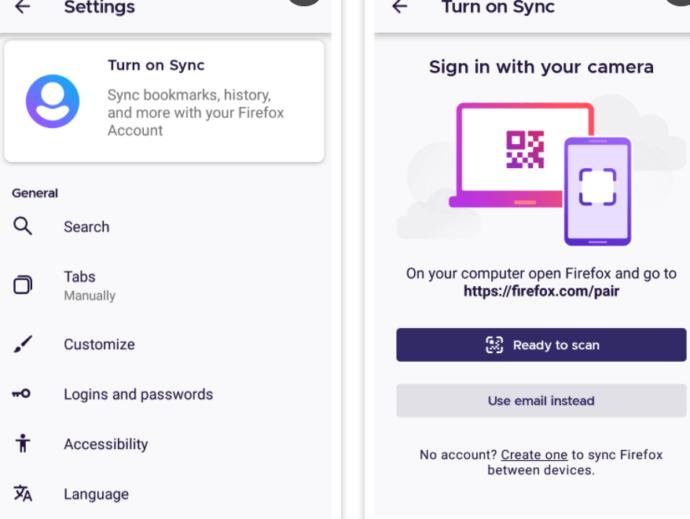Tap the Accessibility person icon

pos(22,443)
